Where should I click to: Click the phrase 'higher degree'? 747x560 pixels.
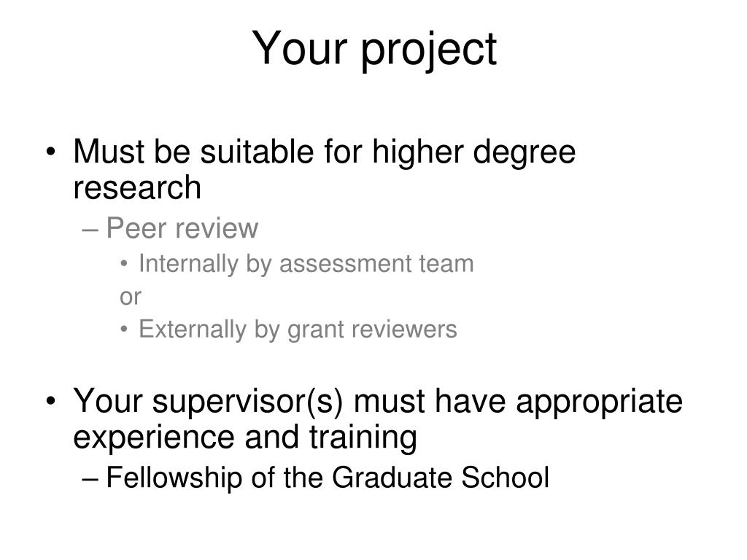[x=474, y=152]
